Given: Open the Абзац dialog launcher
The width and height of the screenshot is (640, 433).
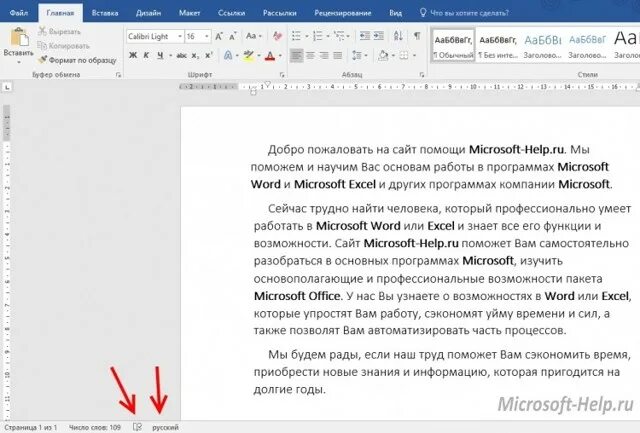Looking at the screenshot, I should tap(422, 75).
